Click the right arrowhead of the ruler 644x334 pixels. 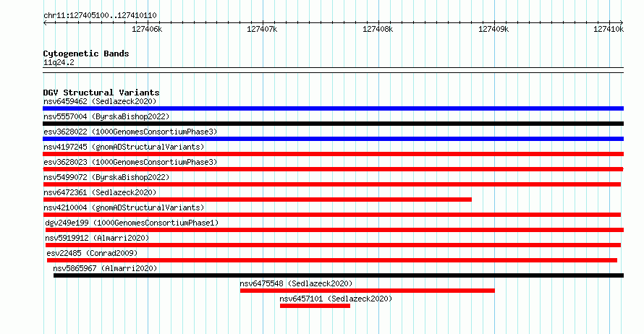point(622,23)
